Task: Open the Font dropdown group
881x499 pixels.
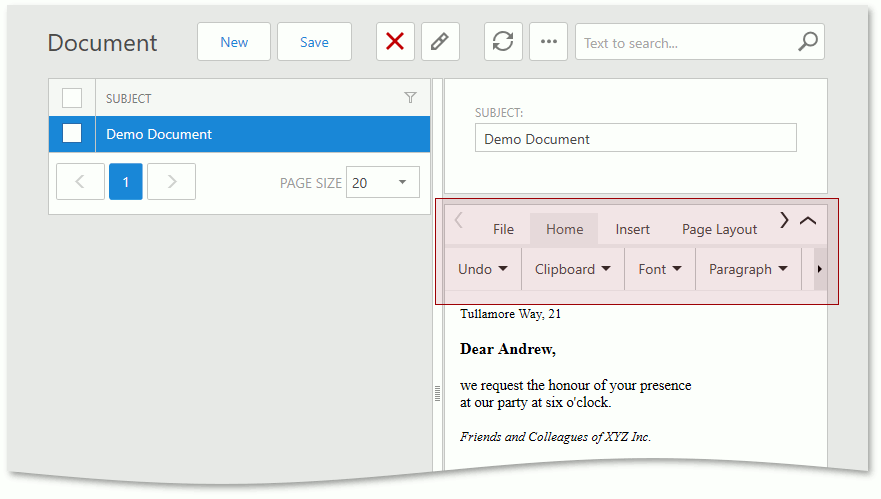Action: point(660,269)
